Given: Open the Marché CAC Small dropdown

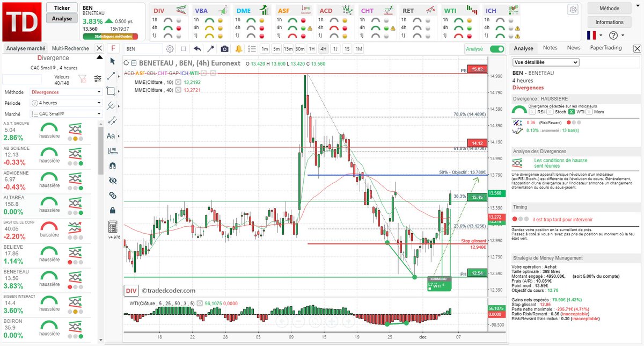Looking at the screenshot, I should point(66,114).
